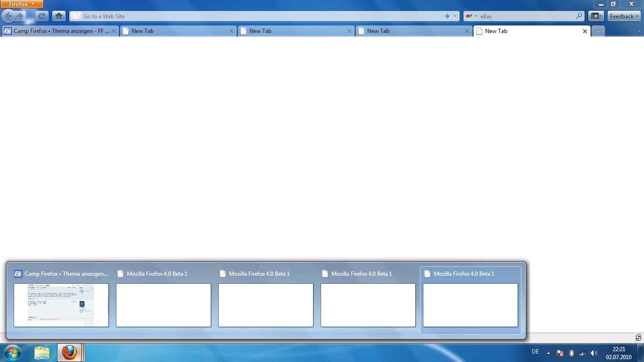The height and width of the screenshot is (362, 644).
Task: Click the S icon in the status bar
Action: click(638, 338)
